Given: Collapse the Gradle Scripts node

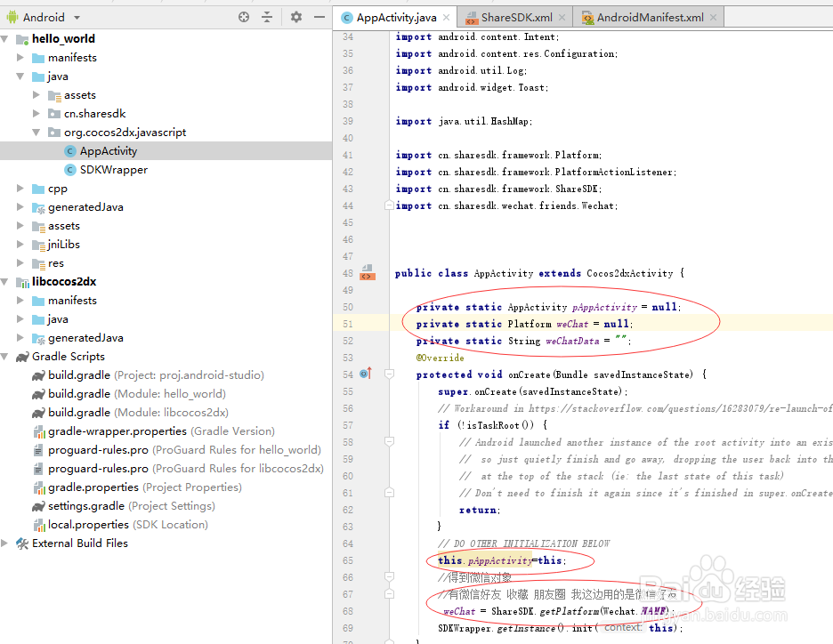Looking at the screenshot, I should click(4, 356).
